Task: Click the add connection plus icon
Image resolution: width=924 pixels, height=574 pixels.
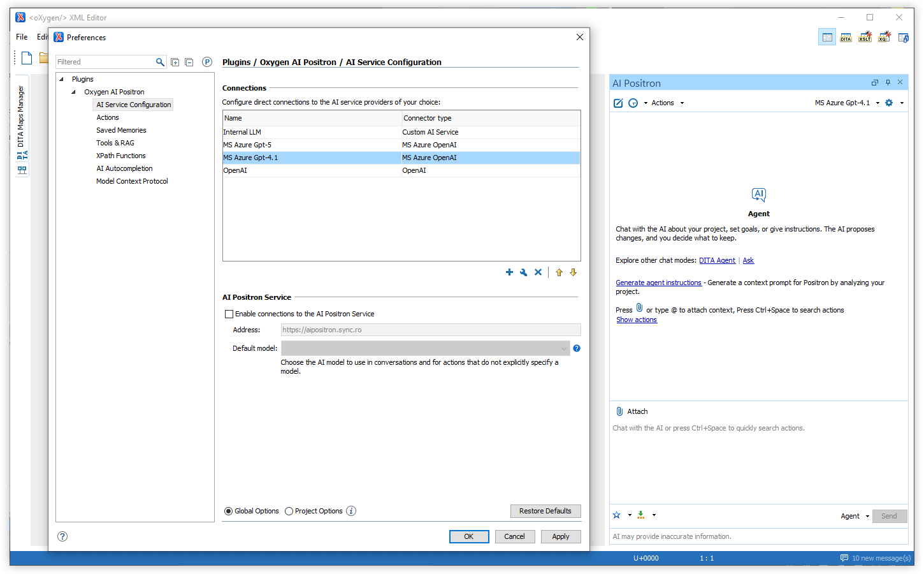Action: pos(509,272)
